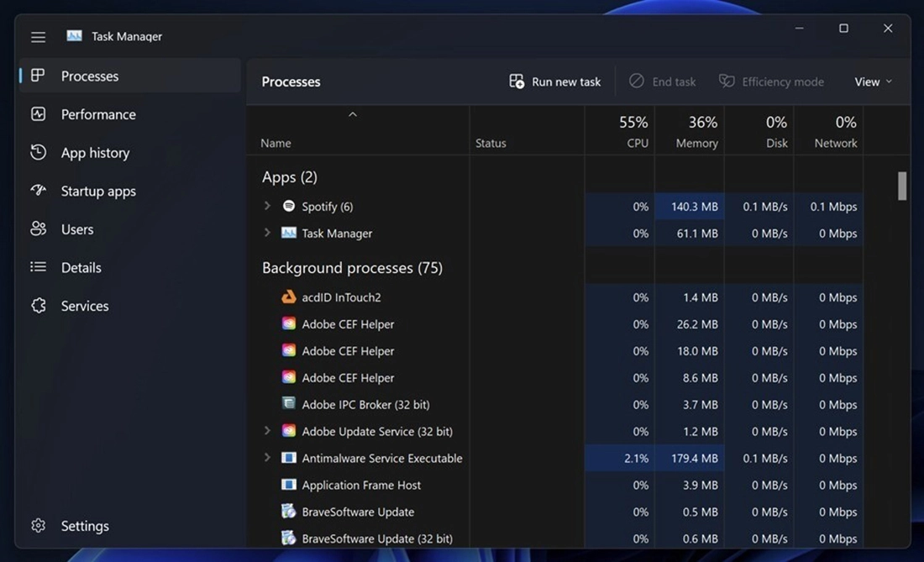Click Antimalware memory value 179.4 MB
This screenshot has width=924, height=562.
click(x=695, y=459)
